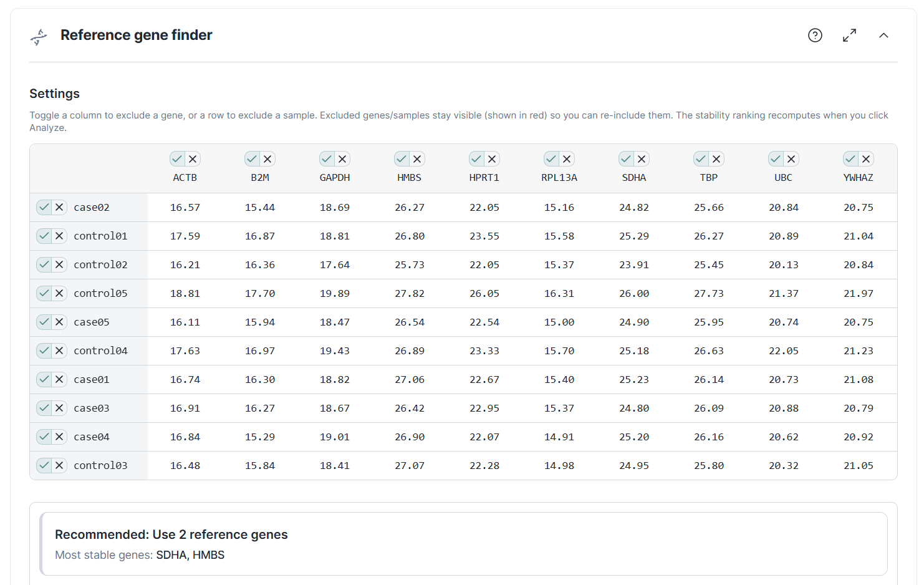This screenshot has height=585, width=924.
Task: Exclude sample case03 with X
Action: point(59,408)
